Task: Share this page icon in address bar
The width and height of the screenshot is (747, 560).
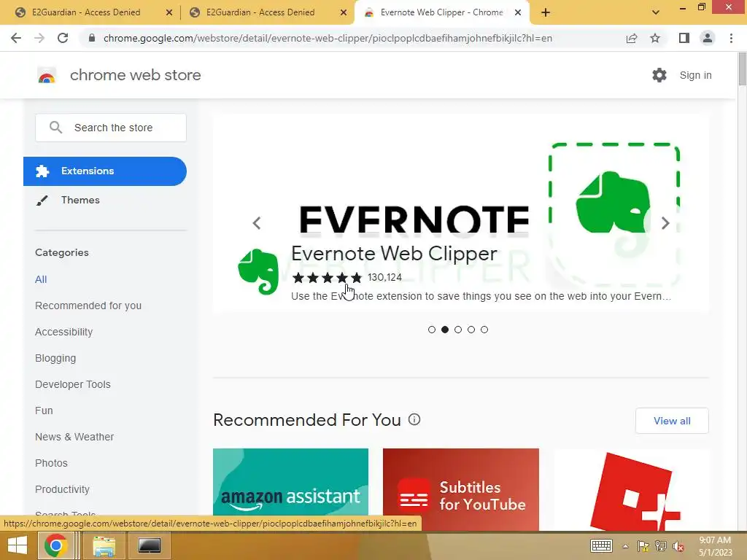Action: pos(632,38)
